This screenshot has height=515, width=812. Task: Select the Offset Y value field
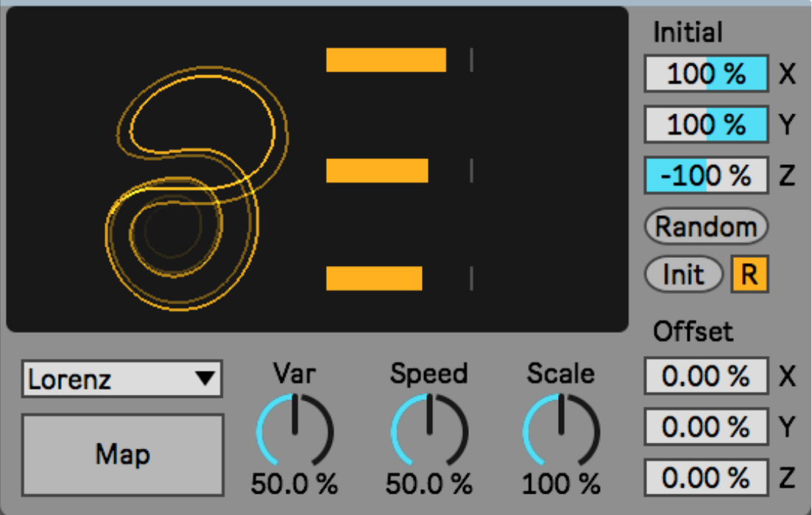[706, 427]
